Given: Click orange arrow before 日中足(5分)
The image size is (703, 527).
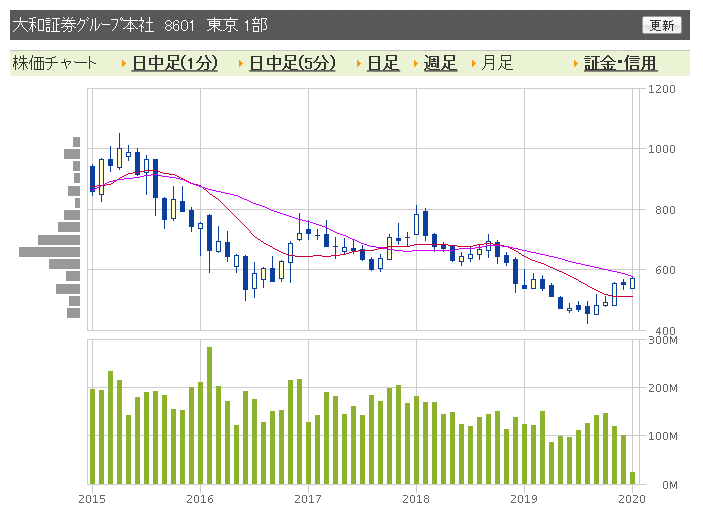Looking at the screenshot, I should pos(241,64).
